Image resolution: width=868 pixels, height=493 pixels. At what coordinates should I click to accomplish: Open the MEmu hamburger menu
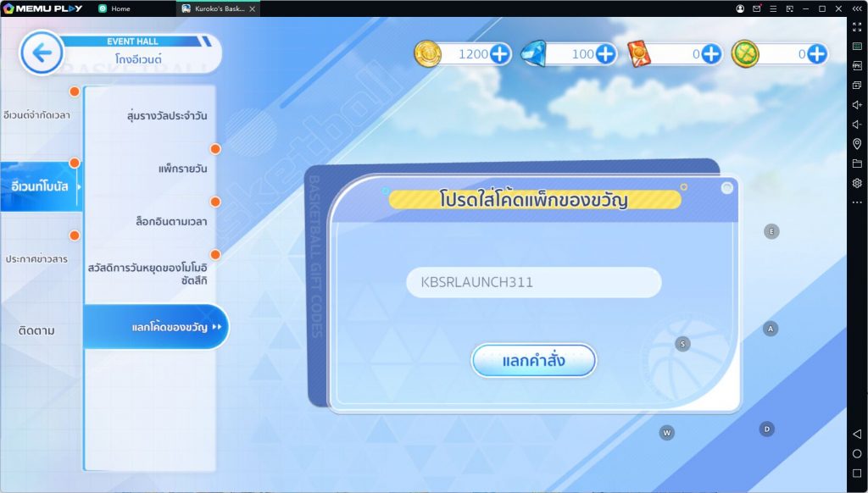pyautogui.click(x=772, y=8)
